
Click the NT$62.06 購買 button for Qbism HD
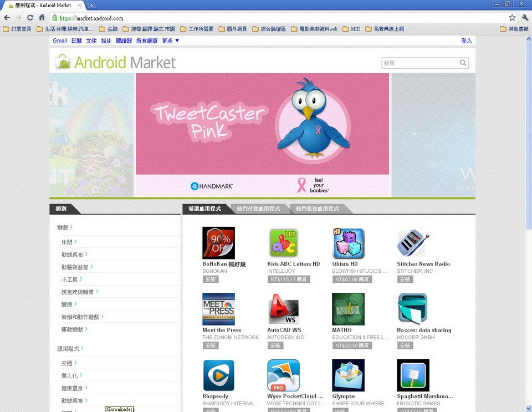(352, 280)
